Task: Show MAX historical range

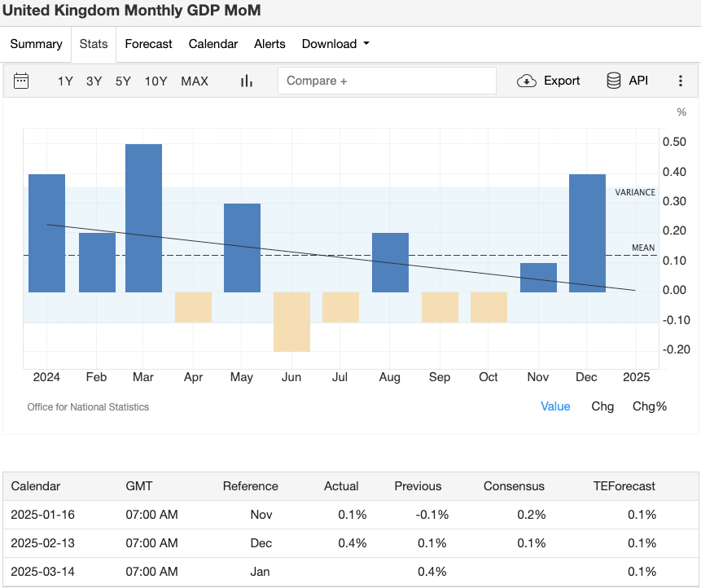Action: click(195, 81)
